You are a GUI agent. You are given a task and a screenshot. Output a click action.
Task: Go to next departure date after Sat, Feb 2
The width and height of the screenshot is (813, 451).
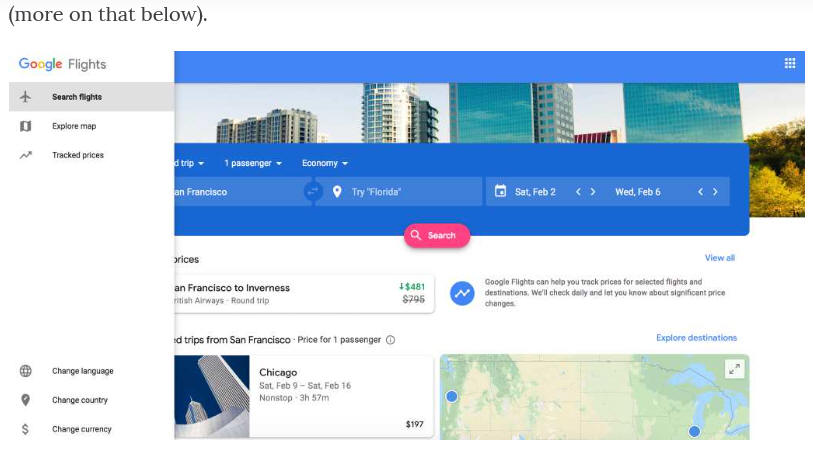(593, 192)
